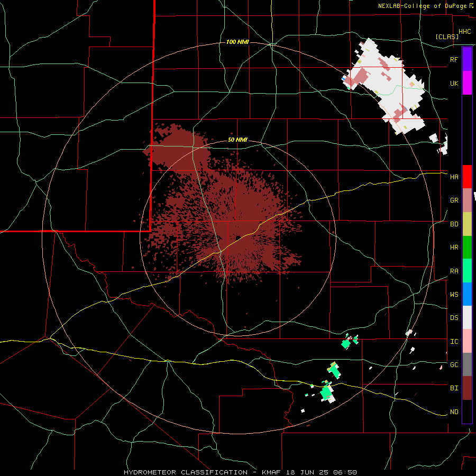Click the HR dark green legend swatch

pos(467,248)
